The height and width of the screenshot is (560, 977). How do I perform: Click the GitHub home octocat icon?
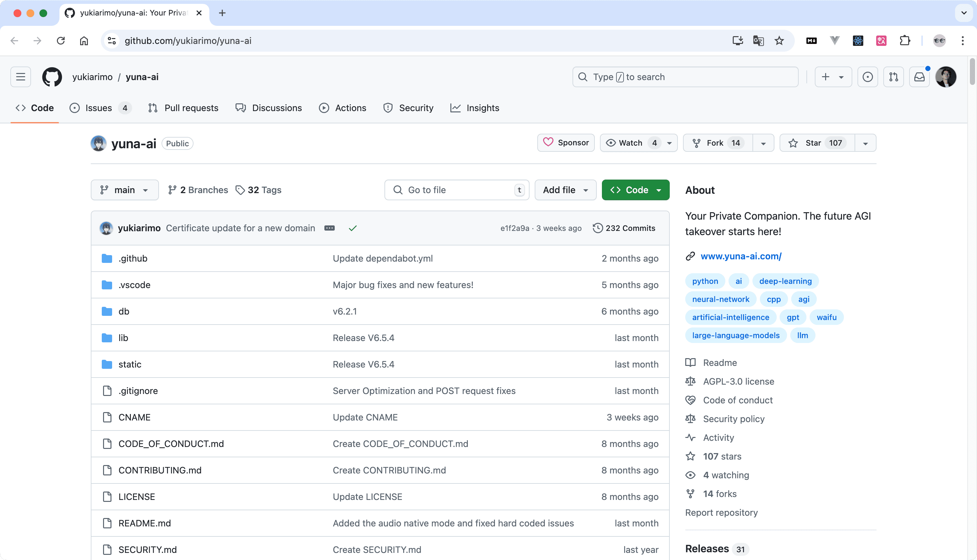[x=53, y=77]
